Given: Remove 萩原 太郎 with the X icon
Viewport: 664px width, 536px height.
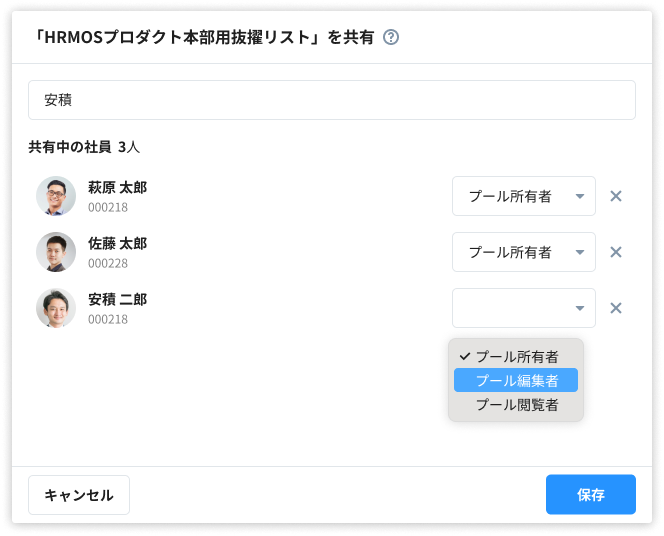Looking at the screenshot, I should (616, 196).
